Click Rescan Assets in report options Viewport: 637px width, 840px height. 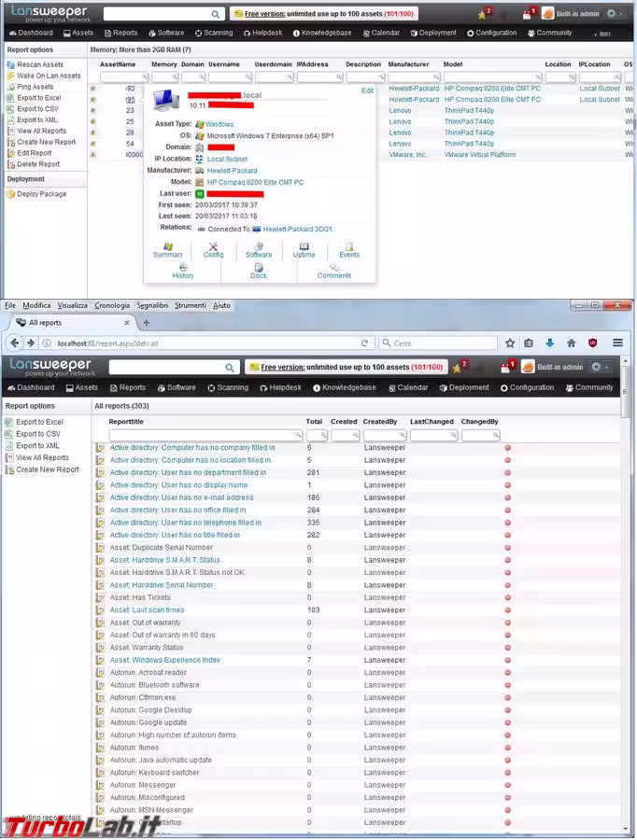40,65
